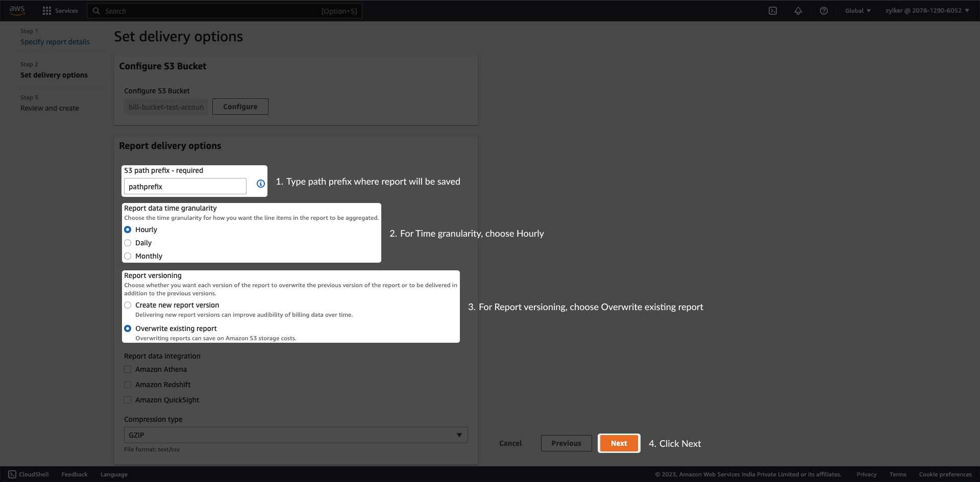The height and width of the screenshot is (482, 980).
Task: Click the Next button
Action: pyautogui.click(x=619, y=443)
